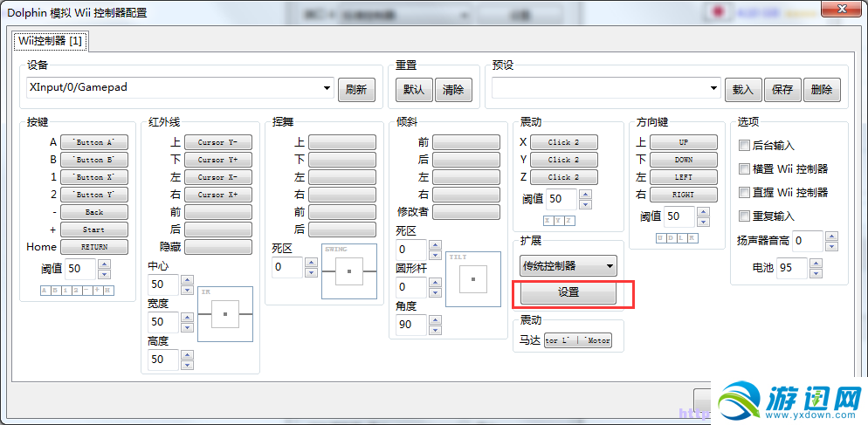
Task: Increase the 按键 阈值 value
Action: [x=105, y=264]
